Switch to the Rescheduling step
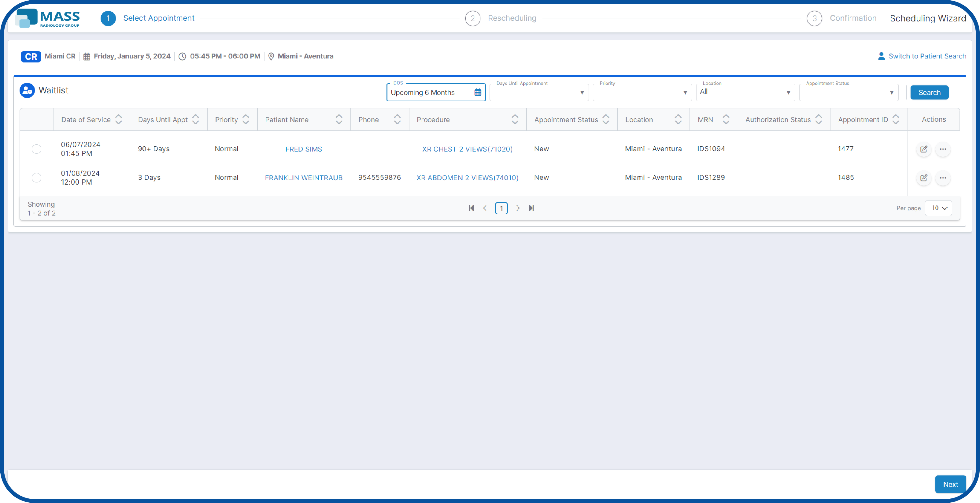Image resolution: width=980 pixels, height=503 pixels. pyautogui.click(x=512, y=18)
